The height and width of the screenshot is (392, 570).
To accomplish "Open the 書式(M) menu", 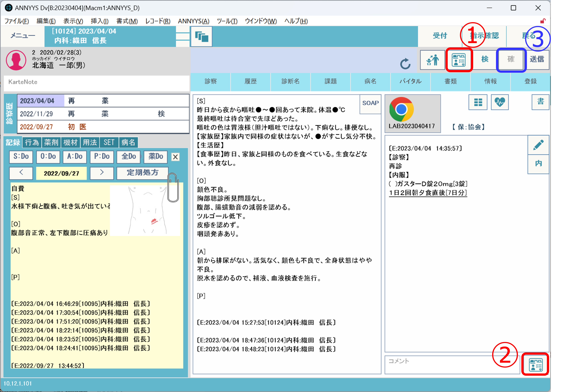I will click(127, 21).
